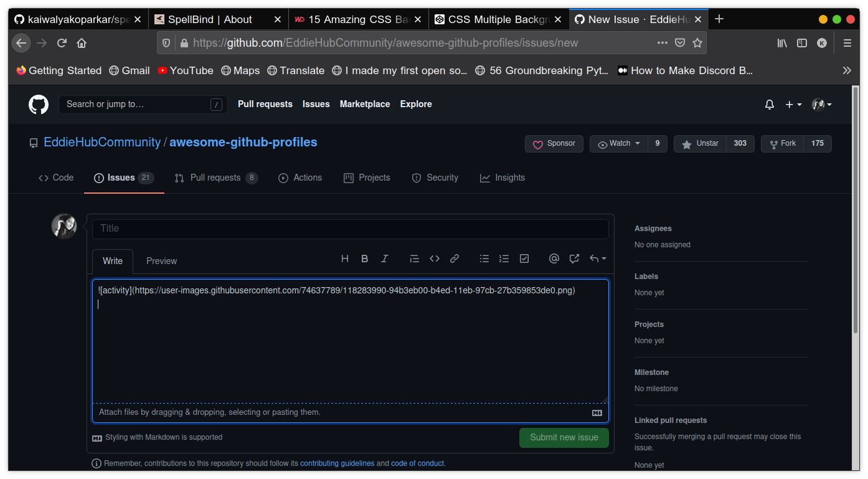Apply italic formatting in editor
This screenshot has width=868, height=479.
point(385,258)
